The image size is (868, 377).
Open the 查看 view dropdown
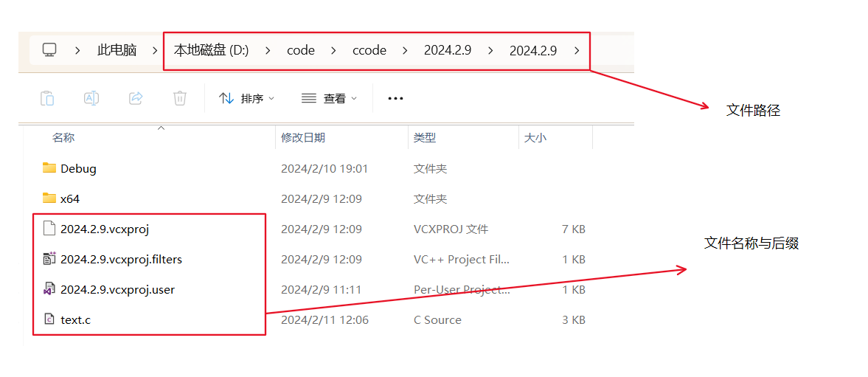[x=329, y=99]
